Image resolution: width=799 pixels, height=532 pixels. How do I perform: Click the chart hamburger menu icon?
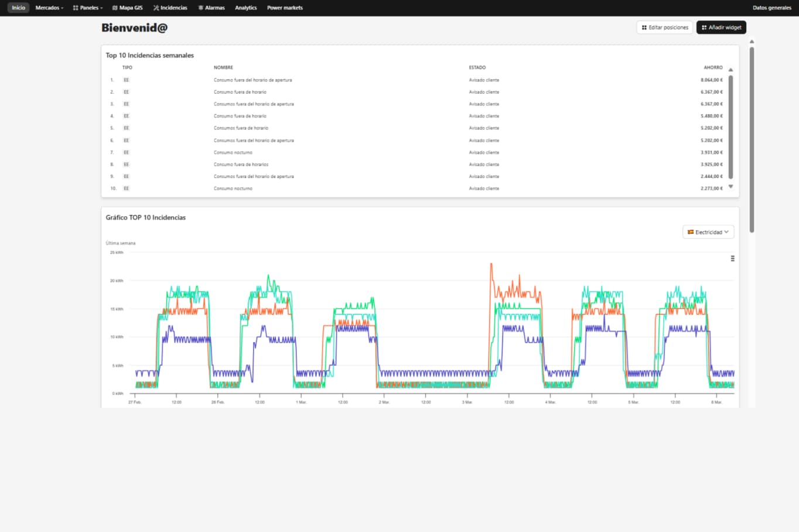point(732,258)
